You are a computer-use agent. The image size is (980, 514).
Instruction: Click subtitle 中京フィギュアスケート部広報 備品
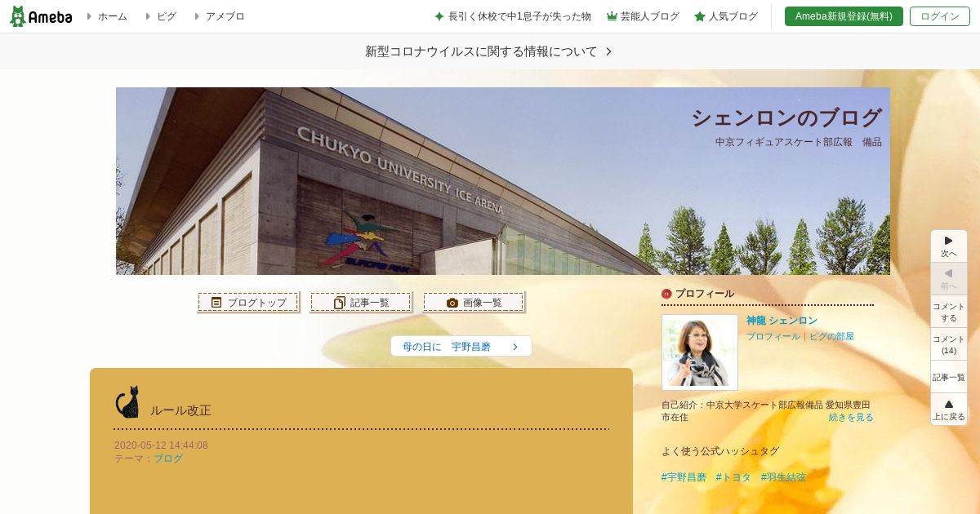click(x=799, y=142)
